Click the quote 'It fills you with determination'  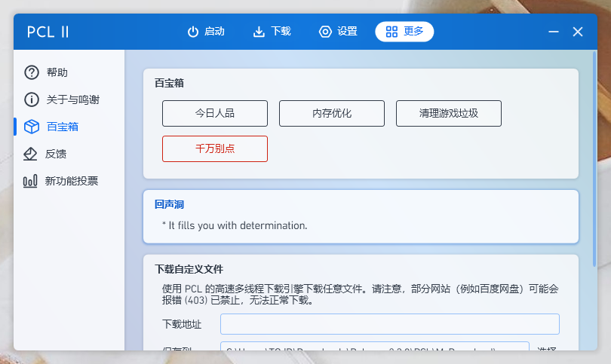[238, 225]
